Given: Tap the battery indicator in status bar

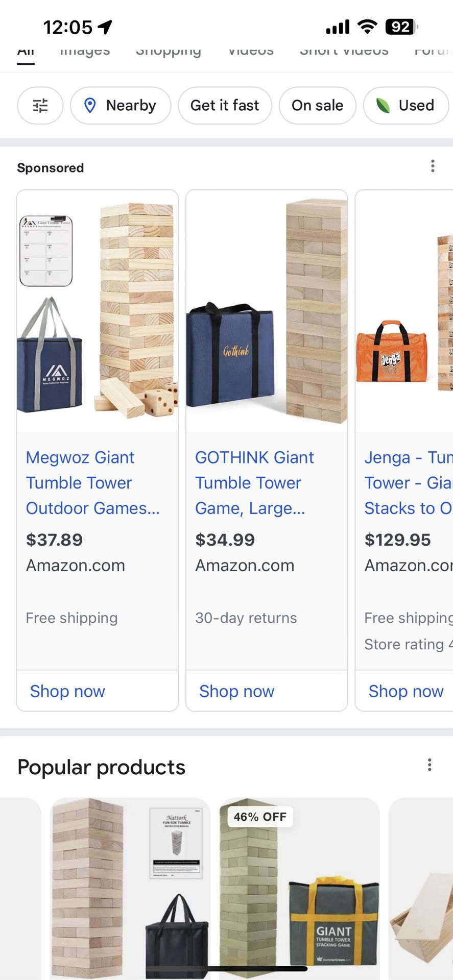Looking at the screenshot, I should coord(401,27).
